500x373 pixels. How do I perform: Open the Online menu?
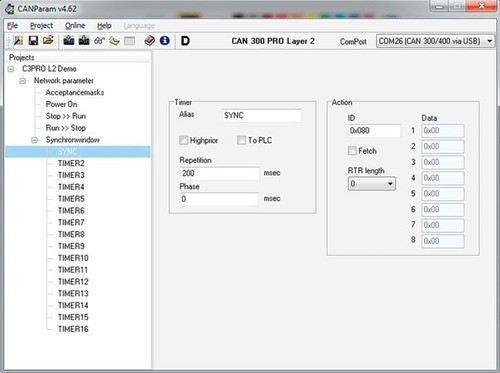click(75, 26)
